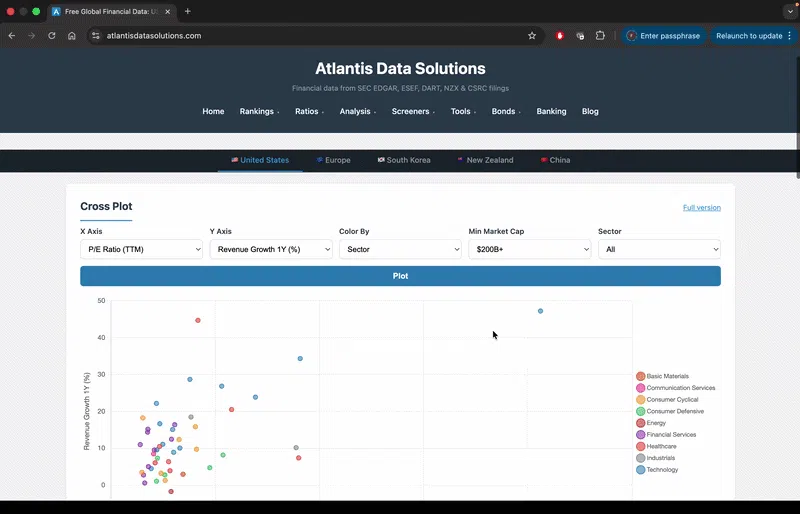Screen dimensions: 800x514
Task: Open the Min Market Cap $200B+ dropdown
Action: point(530,249)
